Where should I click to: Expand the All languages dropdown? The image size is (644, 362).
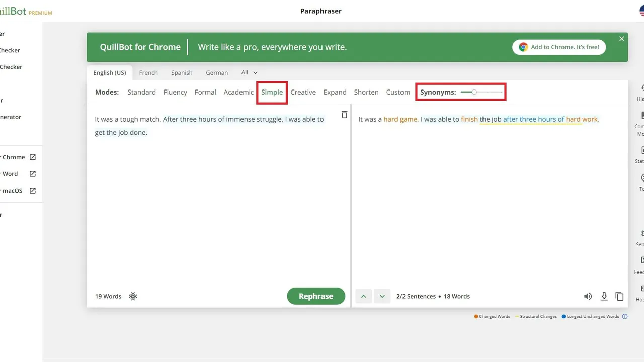click(249, 72)
